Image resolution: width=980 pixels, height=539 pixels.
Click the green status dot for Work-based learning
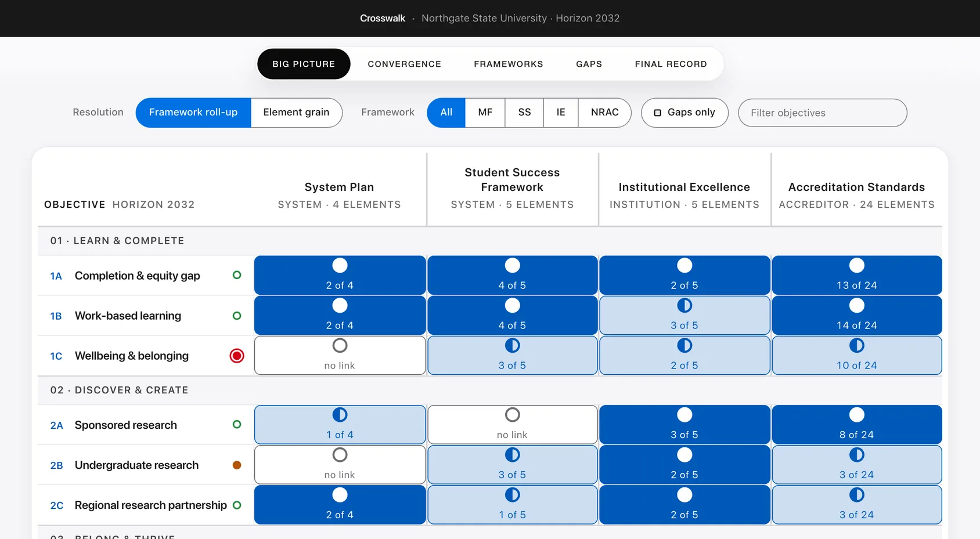coord(237,316)
